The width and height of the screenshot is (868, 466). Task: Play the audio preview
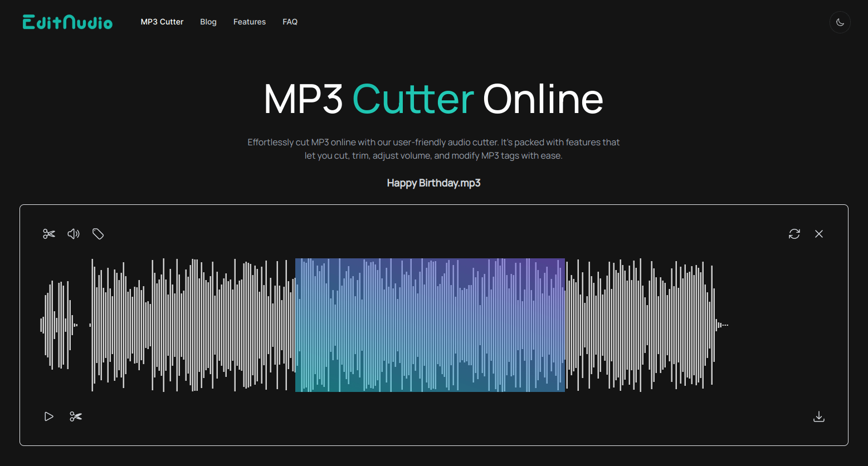click(48, 416)
